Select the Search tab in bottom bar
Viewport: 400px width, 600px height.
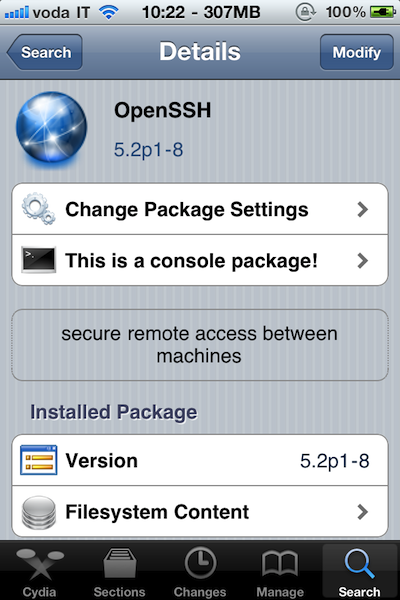pos(359,572)
